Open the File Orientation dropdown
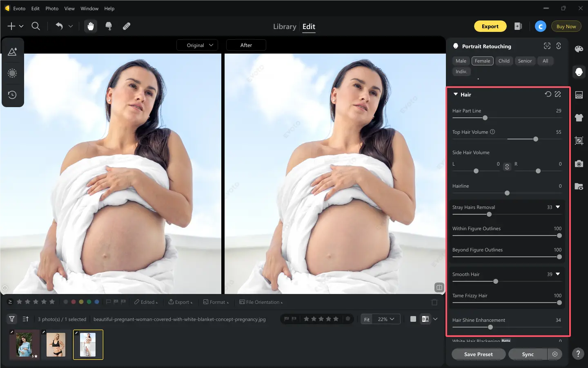The height and width of the screenshot is (368, 588). [x=261, y=302]
